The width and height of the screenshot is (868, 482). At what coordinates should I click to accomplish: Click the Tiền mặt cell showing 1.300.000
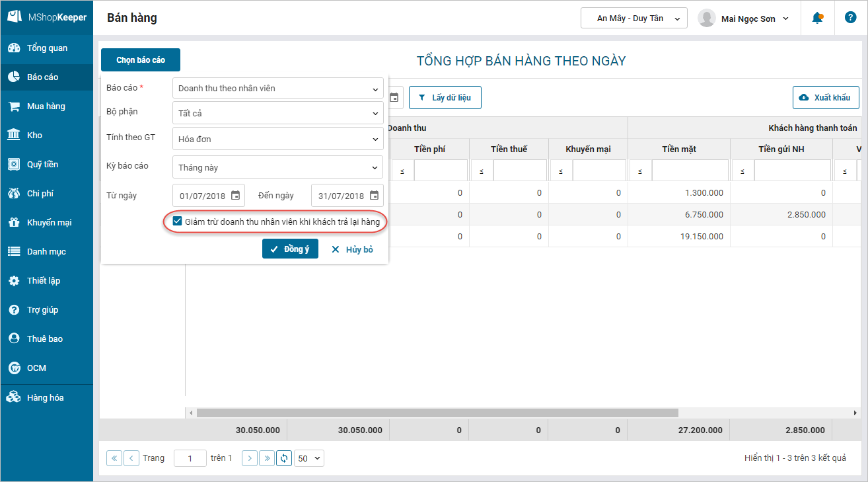tap(679, 193)
